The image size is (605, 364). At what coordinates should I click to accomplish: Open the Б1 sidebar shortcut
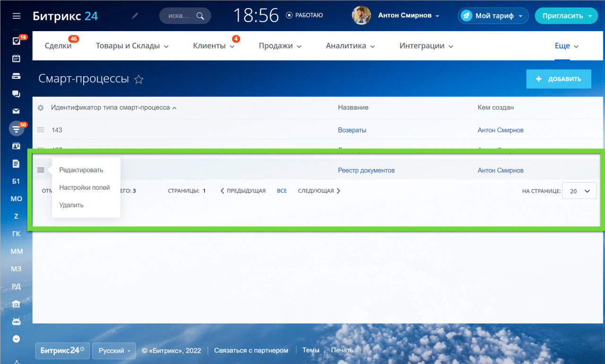[x=17, y=181]
